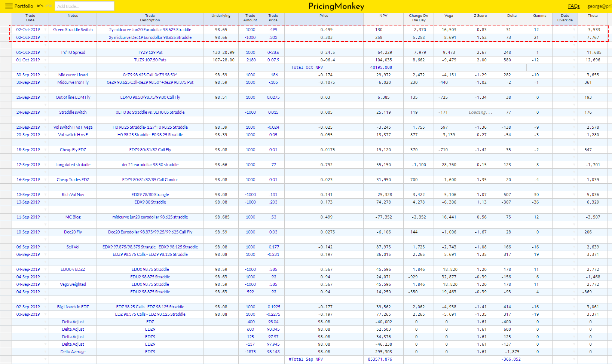Click the TUZ9 107.50 Puts description

click(150, 60)
